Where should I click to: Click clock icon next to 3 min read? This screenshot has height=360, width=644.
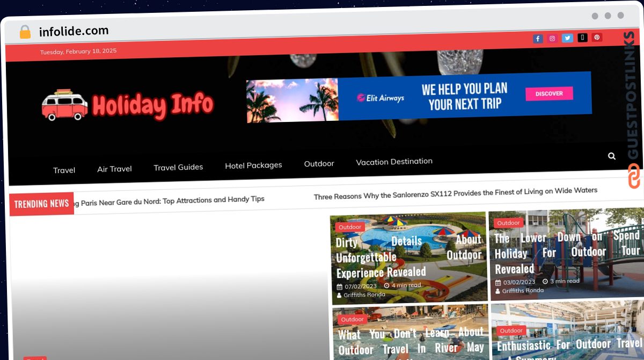[545, 281]
